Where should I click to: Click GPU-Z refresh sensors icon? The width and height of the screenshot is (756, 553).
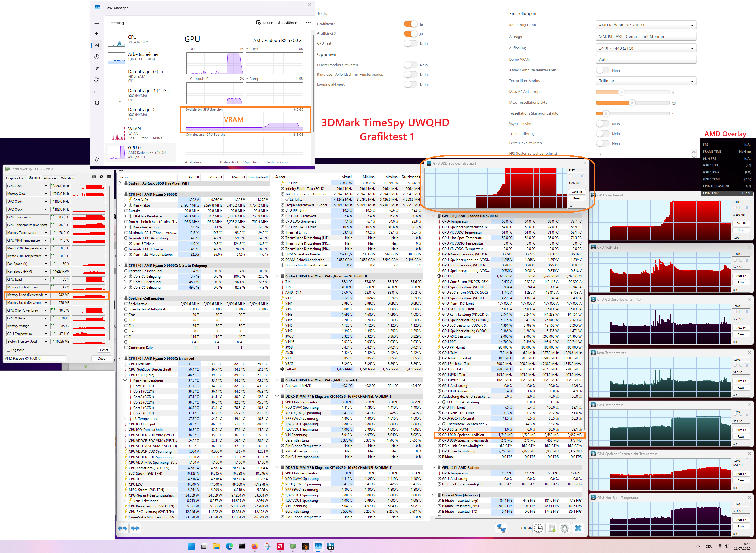coord(101,177)
